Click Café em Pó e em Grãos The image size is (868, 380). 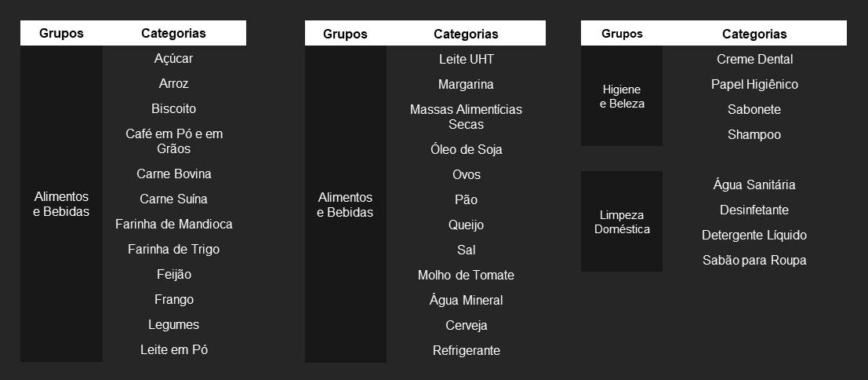174,141
